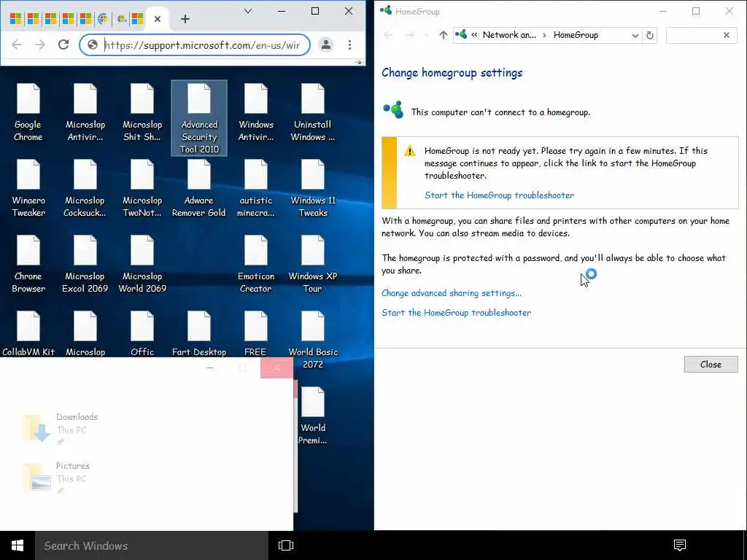
Task: Go up one level in HomeGroup window
Action: tap(443, 35)
